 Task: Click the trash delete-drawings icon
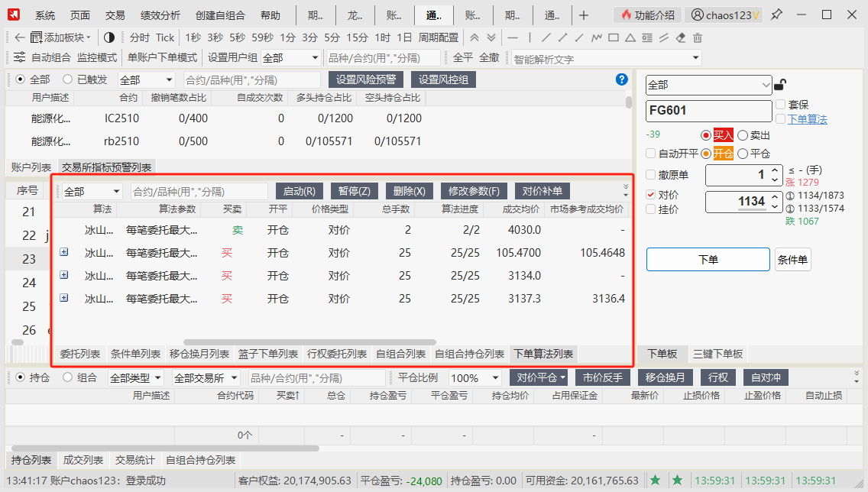click(697, 37)
